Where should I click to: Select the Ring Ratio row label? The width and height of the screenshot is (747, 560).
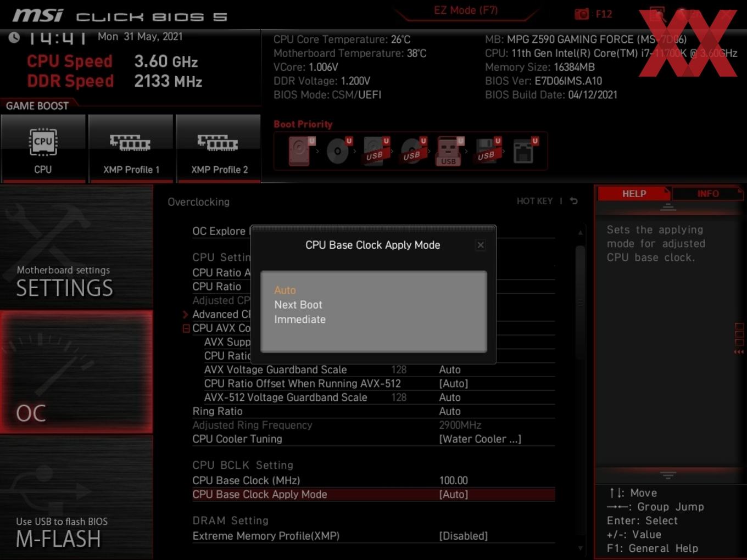[x=218, y=411]
